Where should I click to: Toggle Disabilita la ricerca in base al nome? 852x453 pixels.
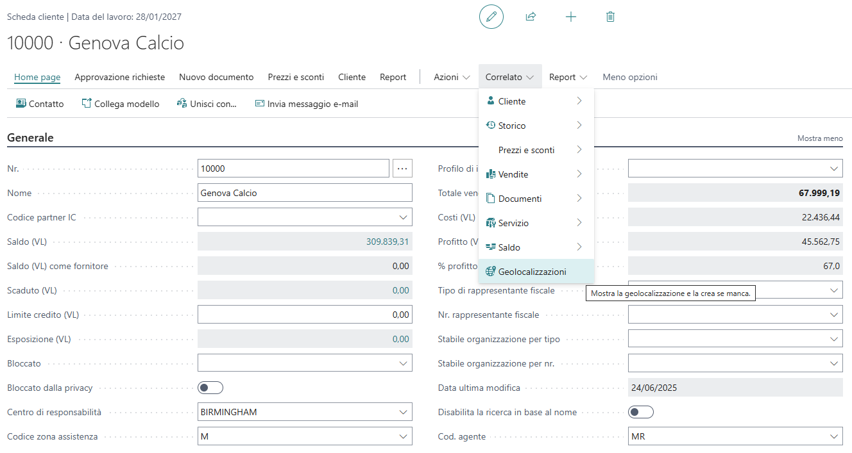pos(641,412)
